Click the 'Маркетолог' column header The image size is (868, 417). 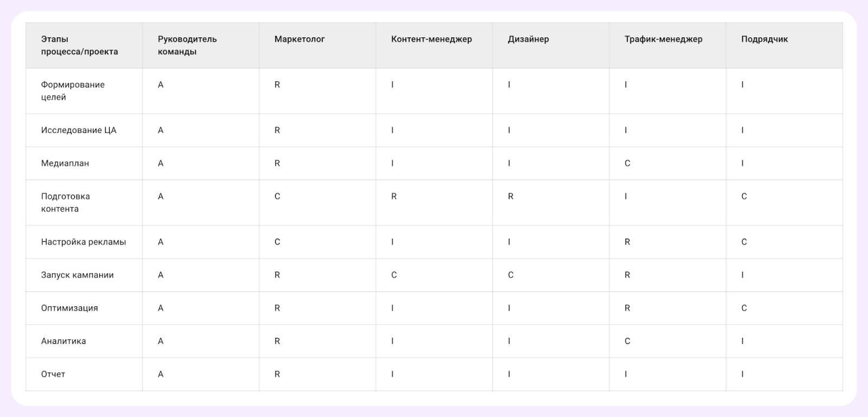click(299, 39)
